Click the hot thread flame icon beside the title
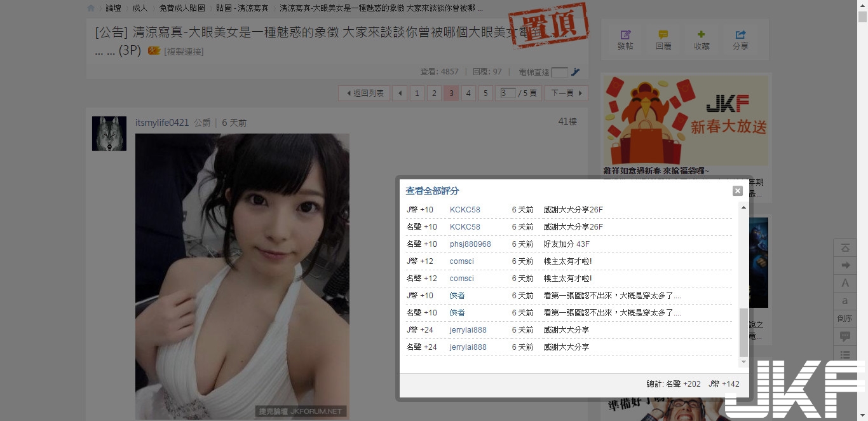The height and width of the screenshot is (421, 868). pyautogui.click(x=154, y=51)
